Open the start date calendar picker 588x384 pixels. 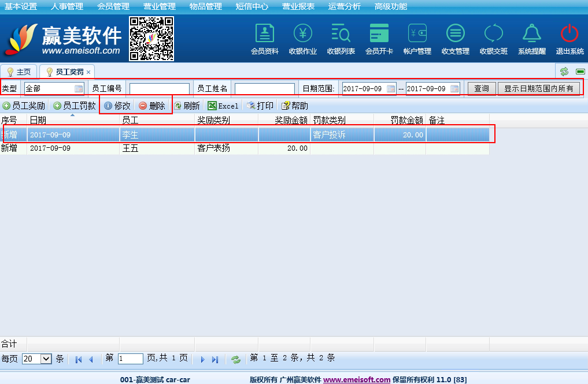point(391,88)
